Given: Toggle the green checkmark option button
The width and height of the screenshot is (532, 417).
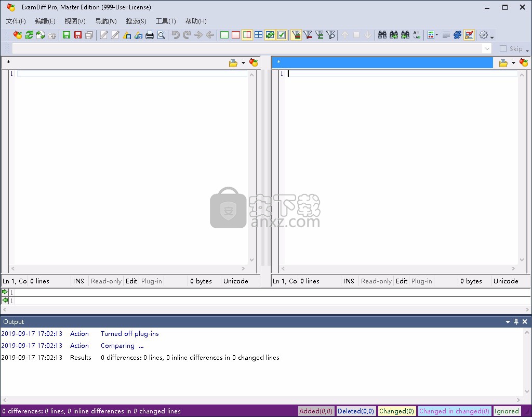Looking at the screenshot, I should 282,35.
